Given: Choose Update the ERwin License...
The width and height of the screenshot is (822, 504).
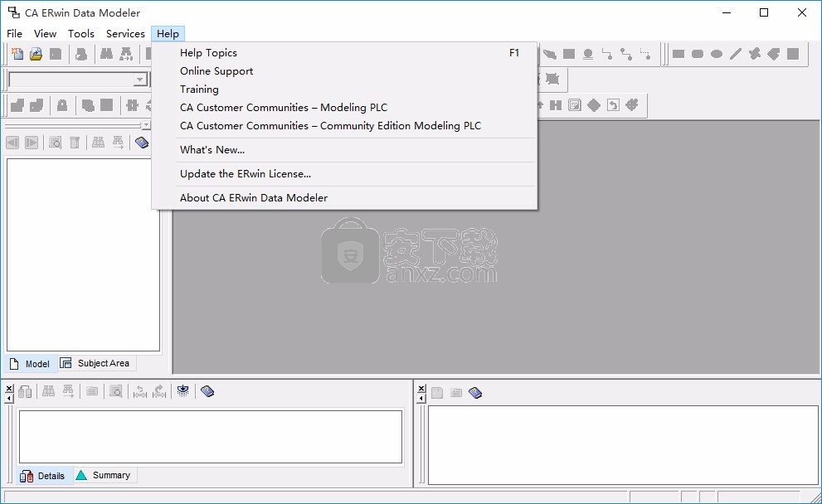Looking at the screenshot, I should [344, 174].
